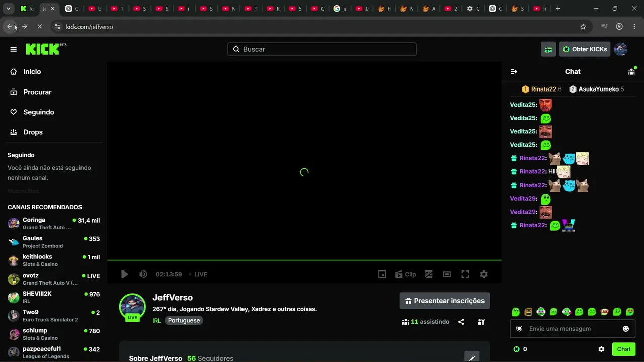Open recommended channel Coringa
This screenshot has width=644, height=362.
point(53,223)
